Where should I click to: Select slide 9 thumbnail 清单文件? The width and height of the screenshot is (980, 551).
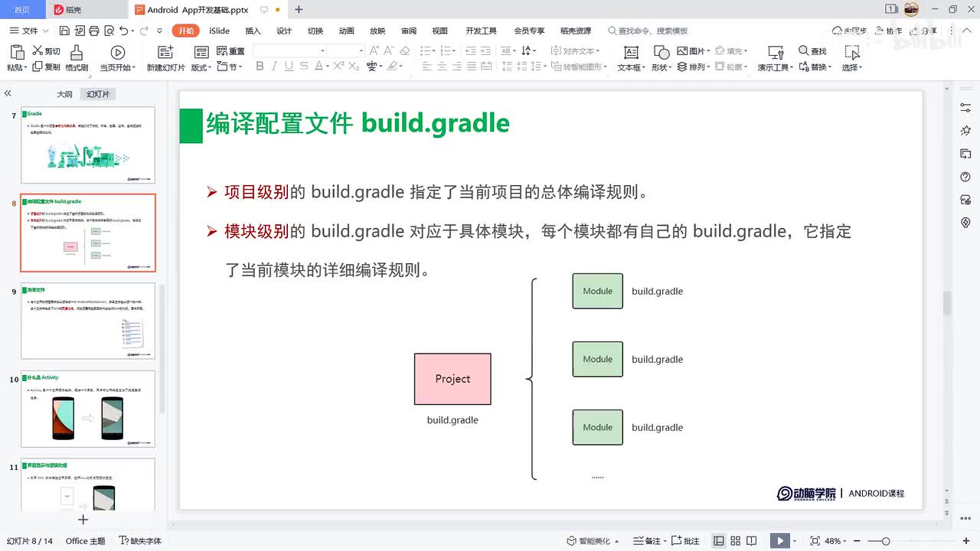click(88, 321)
